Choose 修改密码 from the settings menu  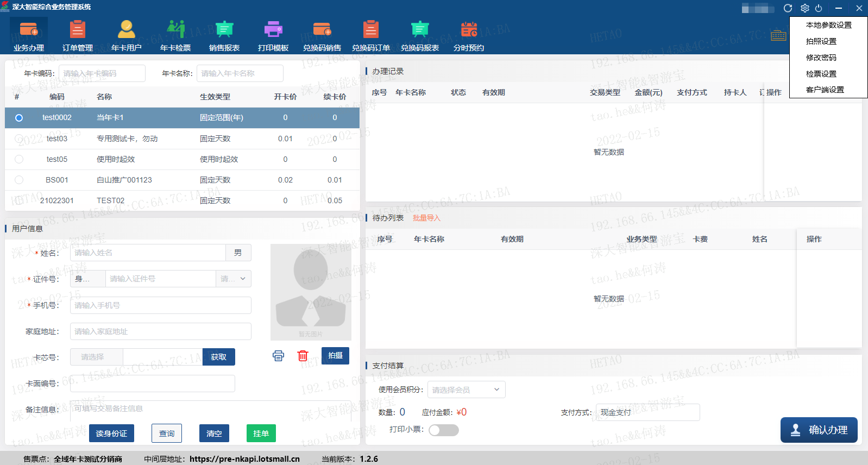coord(821,58)
